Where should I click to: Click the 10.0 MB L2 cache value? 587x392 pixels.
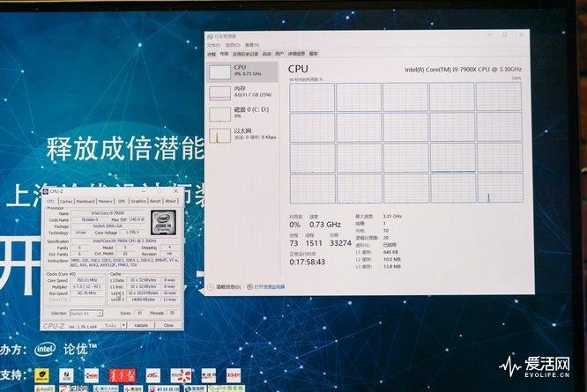[392, 259]
